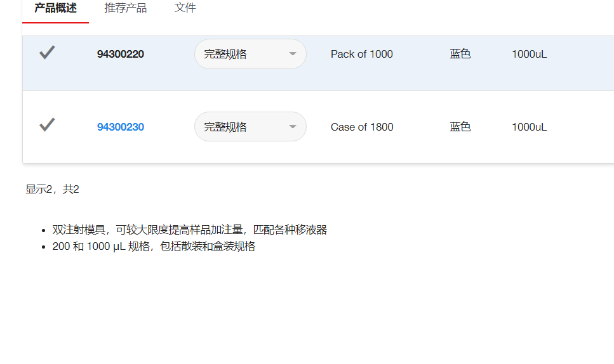The width and height of the screenshot is (614, 364).
Task: Click the Pack of 1000 cell
Action: 362,55
